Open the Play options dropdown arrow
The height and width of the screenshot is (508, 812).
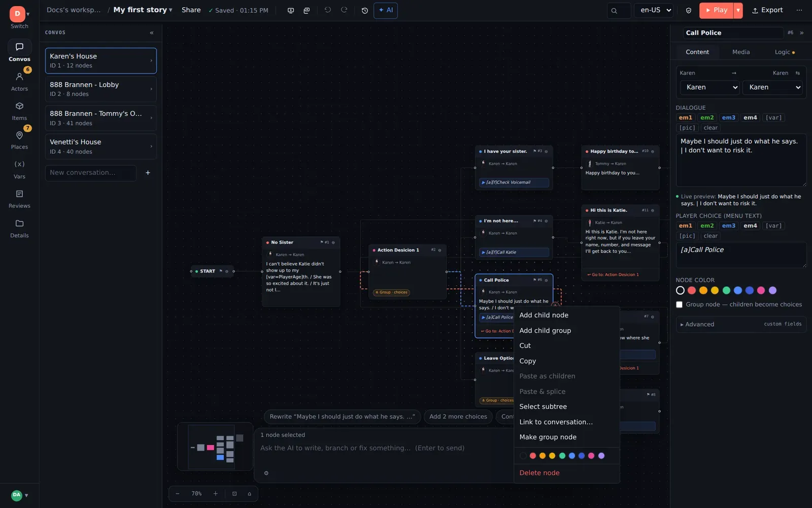(738, 10)
